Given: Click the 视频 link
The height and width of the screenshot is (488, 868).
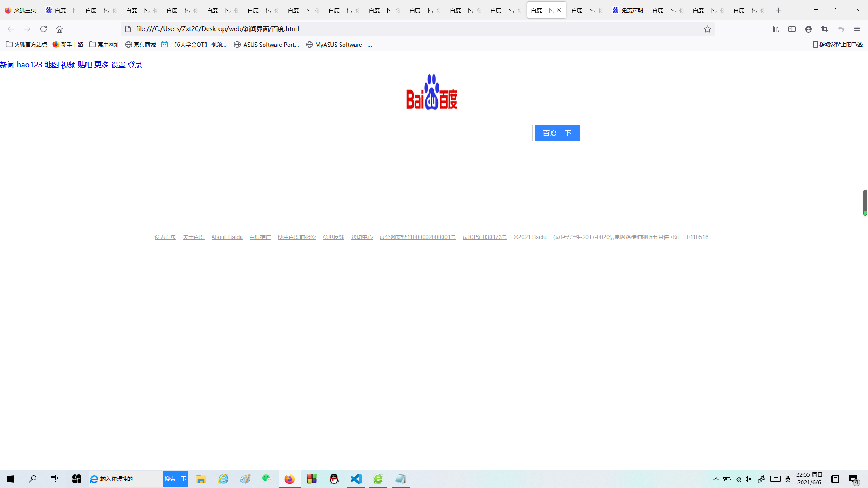Looking at the screenshot, I should (68, 65).
